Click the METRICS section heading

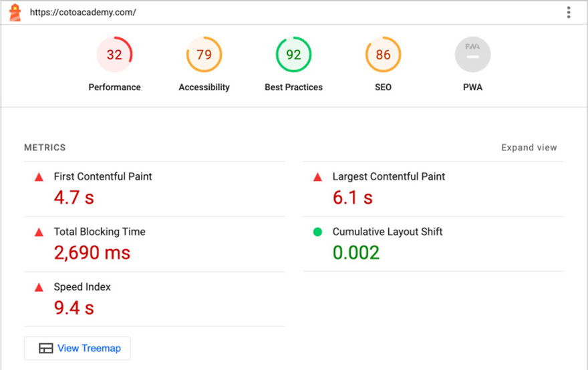45,148
